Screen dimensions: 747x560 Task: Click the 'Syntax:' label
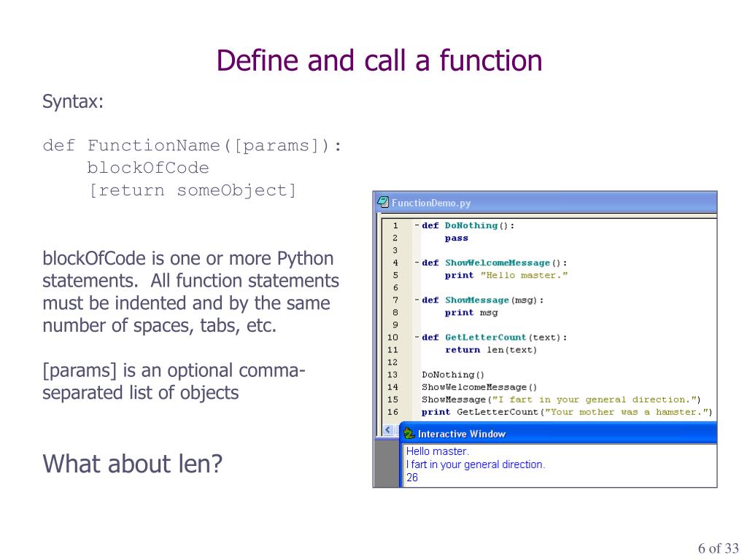[73, 101]
